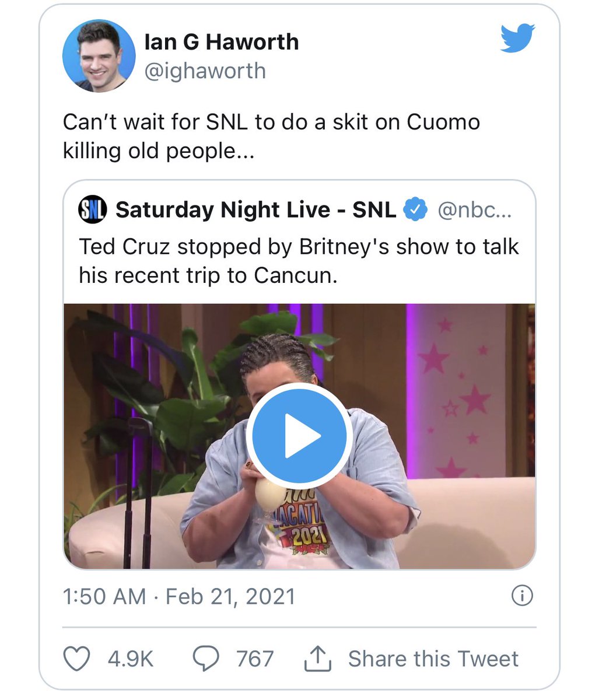Click the SNL account logo avatar
This screenshot has width=599, height=700.
click(92, 210)
